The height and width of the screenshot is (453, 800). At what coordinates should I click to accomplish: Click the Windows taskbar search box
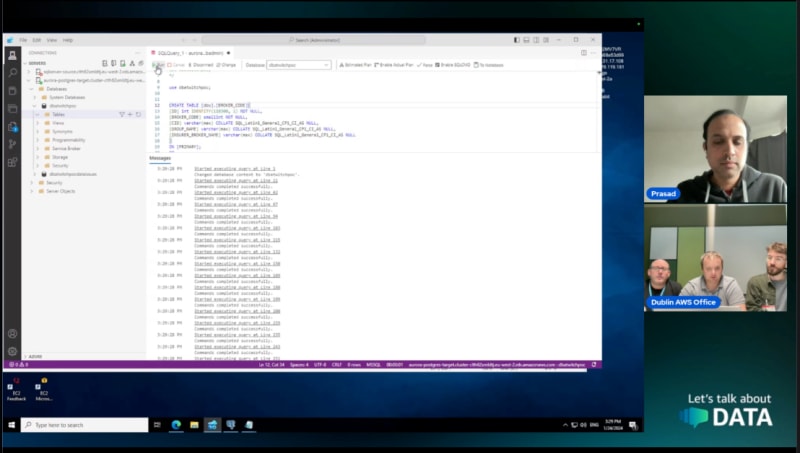85,425
